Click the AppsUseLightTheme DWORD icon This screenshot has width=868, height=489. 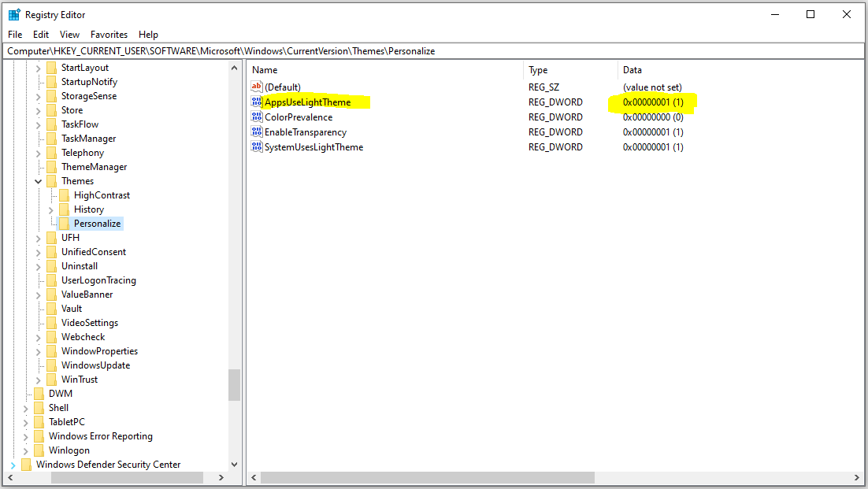pyautogui.click(x=256, y=102)
